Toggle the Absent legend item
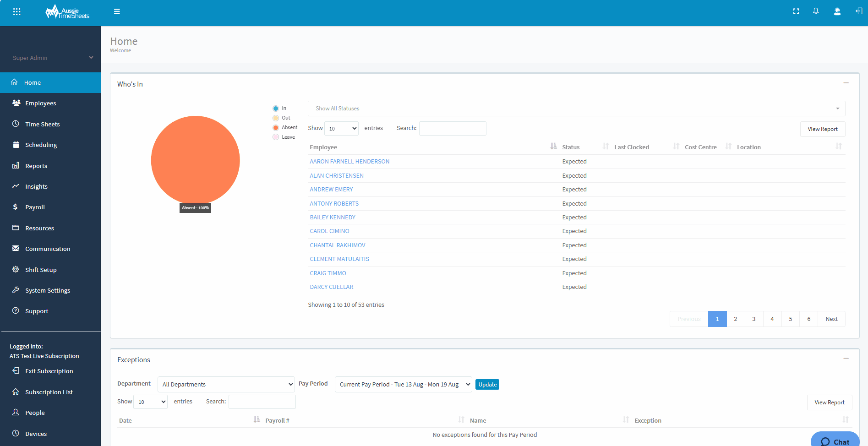This screenshot has width=868, height=446. point(285,128)
